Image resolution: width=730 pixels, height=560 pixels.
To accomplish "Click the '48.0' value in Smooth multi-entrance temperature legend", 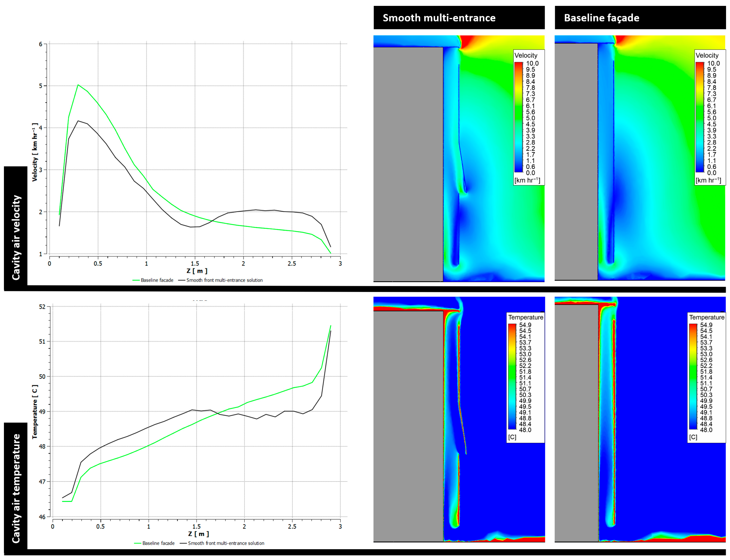I will (525, 430).
